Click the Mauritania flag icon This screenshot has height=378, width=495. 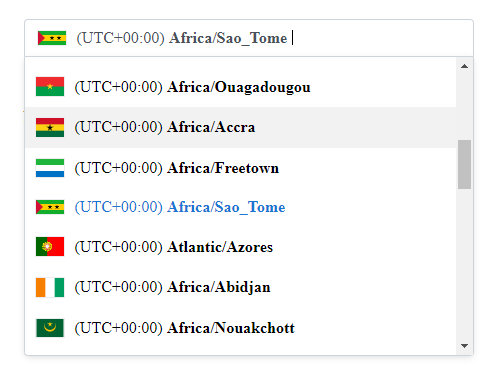pos(50,328)
